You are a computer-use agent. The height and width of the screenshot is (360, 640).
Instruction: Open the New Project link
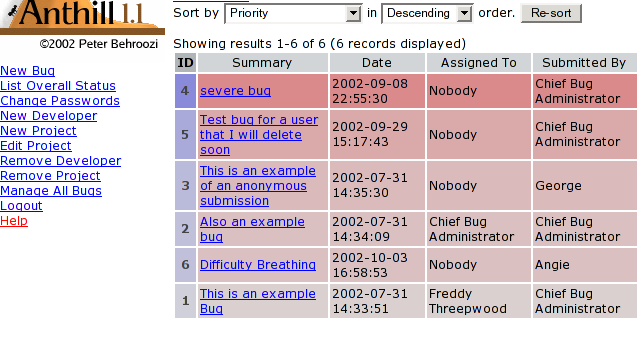[38, 131]
